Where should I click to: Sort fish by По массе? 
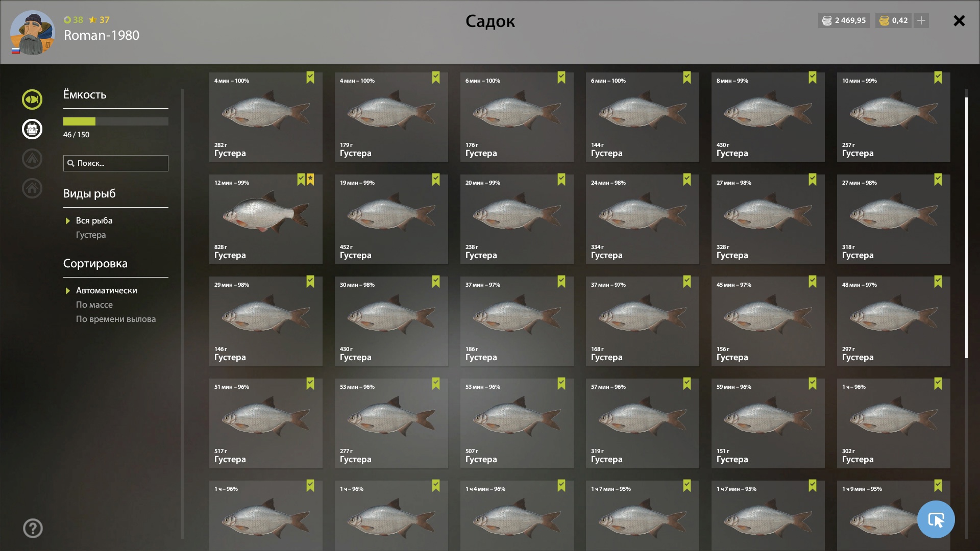[94, 305]
